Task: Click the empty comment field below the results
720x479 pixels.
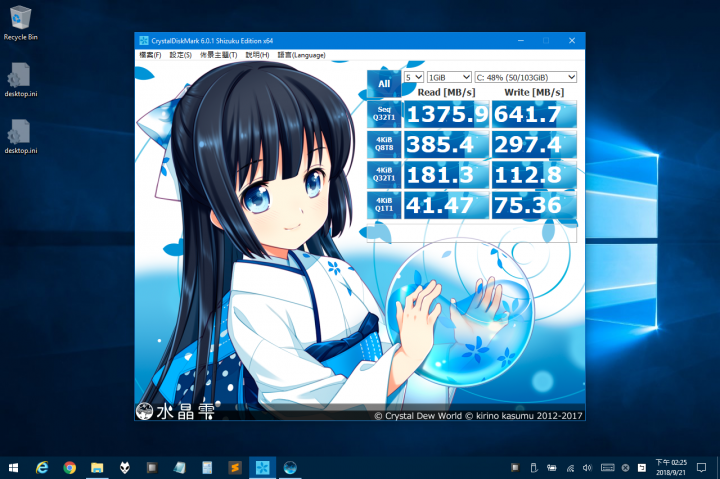Action: pyautogui.click(x=472, y=232)
